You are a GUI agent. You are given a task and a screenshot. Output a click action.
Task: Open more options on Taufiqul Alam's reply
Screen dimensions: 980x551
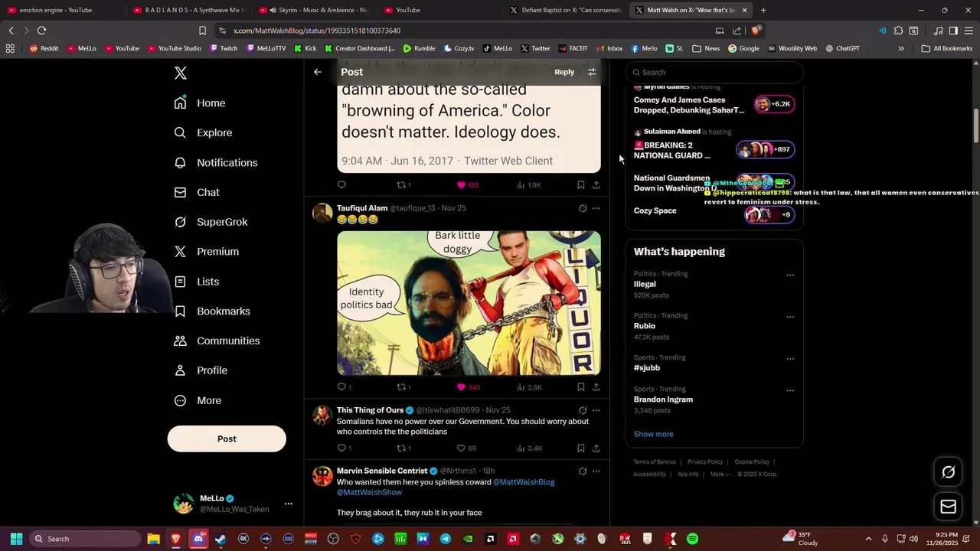(596, 208)
